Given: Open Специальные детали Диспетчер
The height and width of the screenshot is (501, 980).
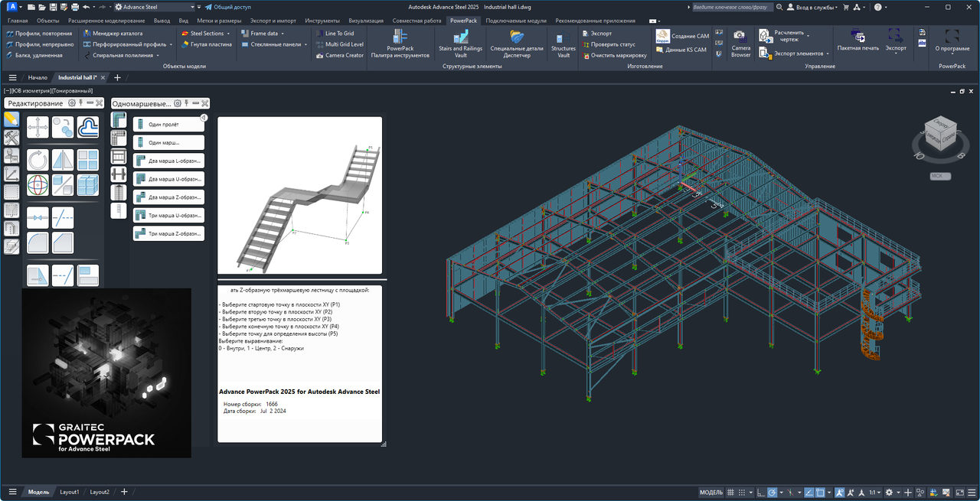Looking at the screenshot, I should click(x=517, y=44).
